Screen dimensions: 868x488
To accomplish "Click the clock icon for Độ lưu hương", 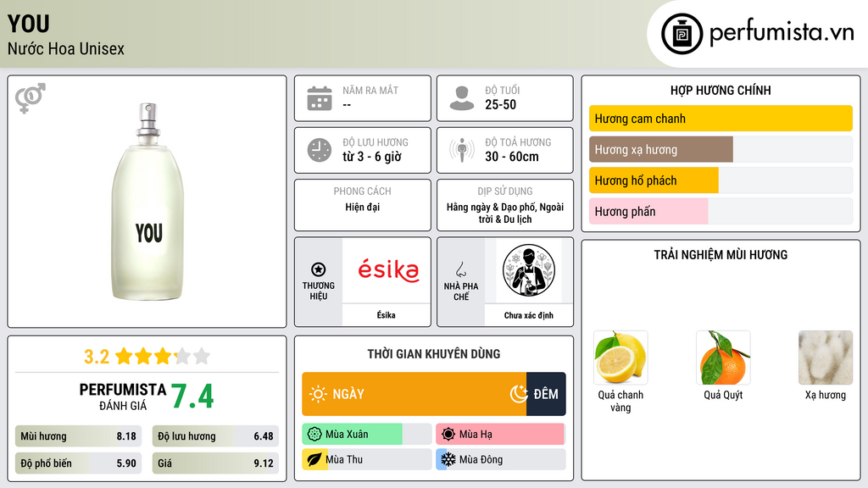I will 320,150.
